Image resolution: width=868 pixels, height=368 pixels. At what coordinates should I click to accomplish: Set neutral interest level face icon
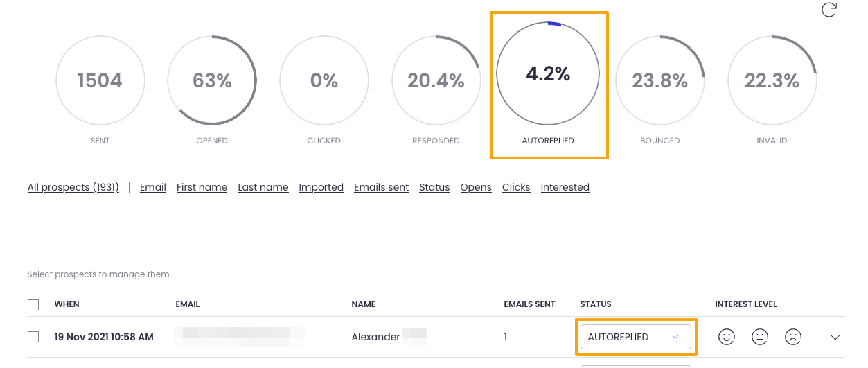pos(759,337)
